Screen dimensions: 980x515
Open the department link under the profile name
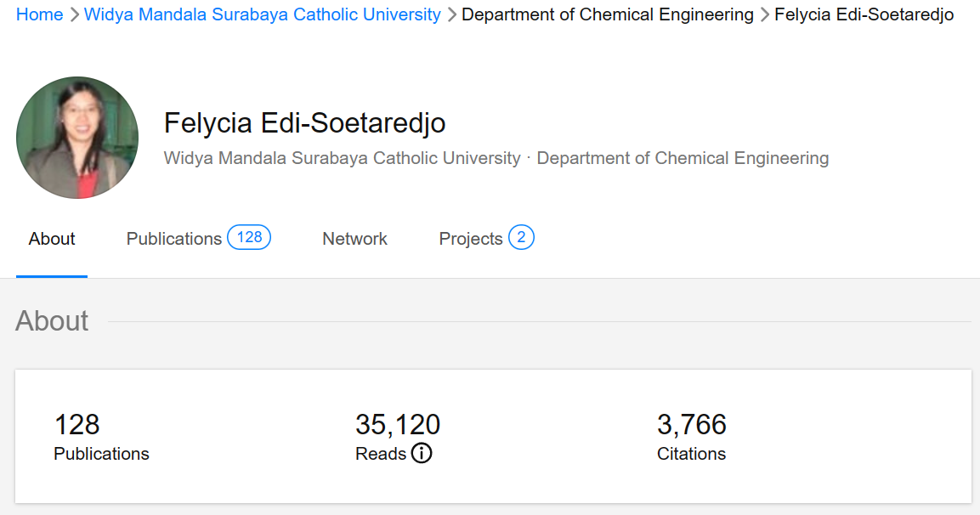point(683,158)
